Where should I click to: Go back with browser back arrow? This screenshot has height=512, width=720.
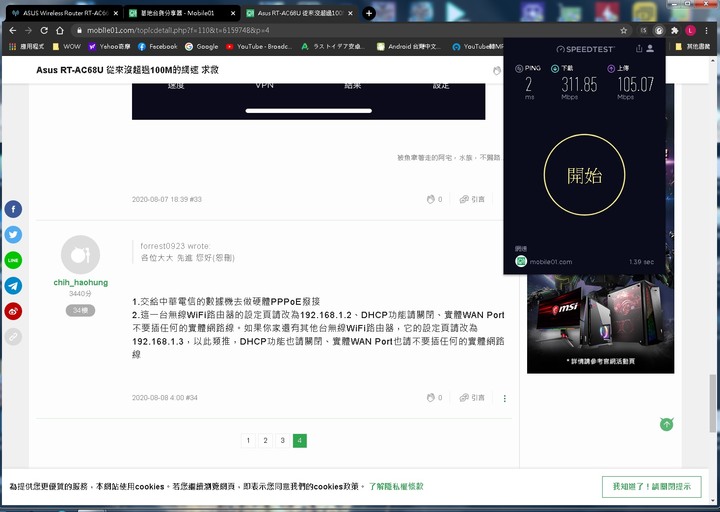tap(13, 30)
